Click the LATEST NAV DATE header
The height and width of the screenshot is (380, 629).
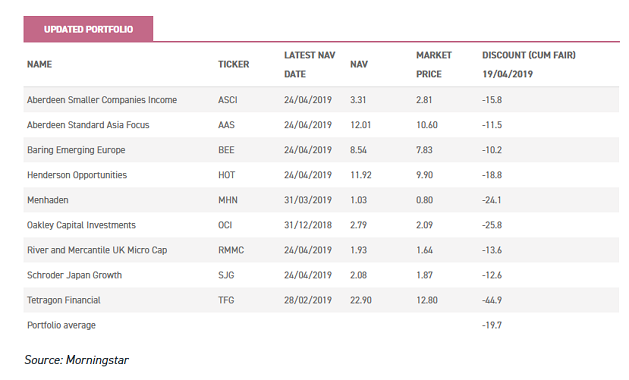[309, 65]
